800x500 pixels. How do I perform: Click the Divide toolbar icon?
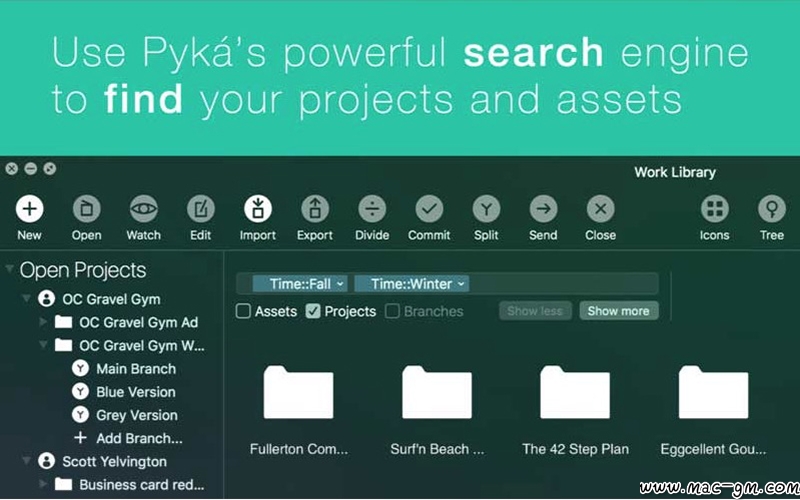(x=372, y=209)
